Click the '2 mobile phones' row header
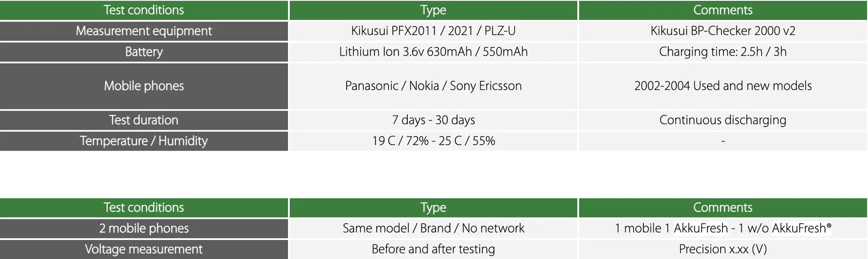The width and height of the screenshot is (868, 259). click(x=144, y=228)
